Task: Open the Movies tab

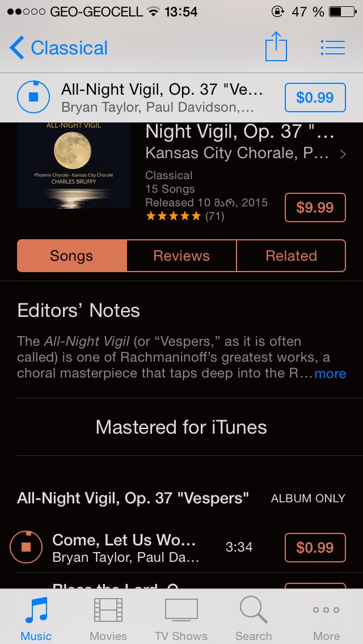Action: [108, 617]
